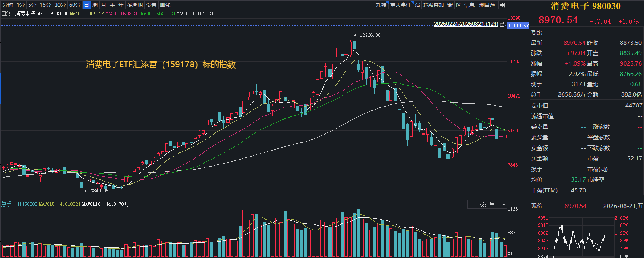Open the 信息 information panel
Screen dimensions: 644x258
pyautogui.click(x=469, y=5)
